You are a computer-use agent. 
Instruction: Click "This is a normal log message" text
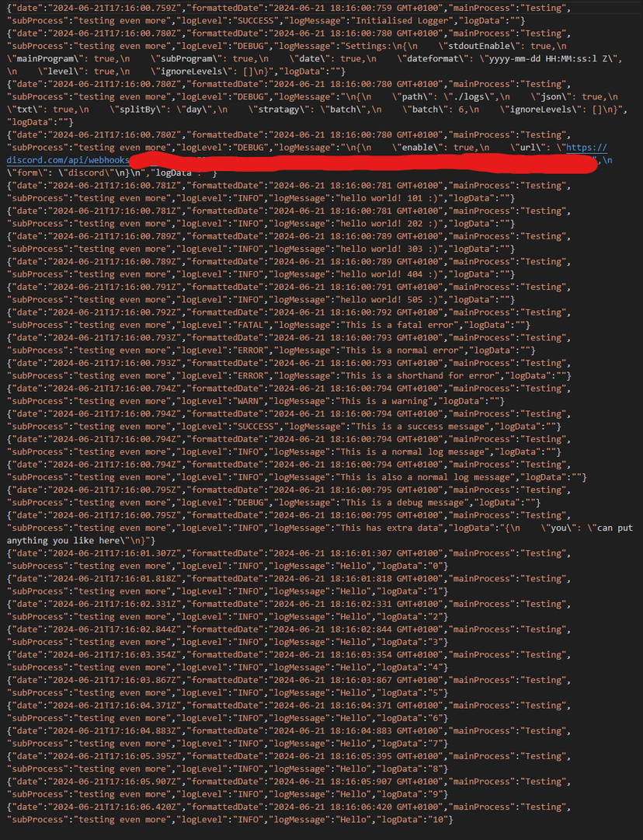[412, 451]
